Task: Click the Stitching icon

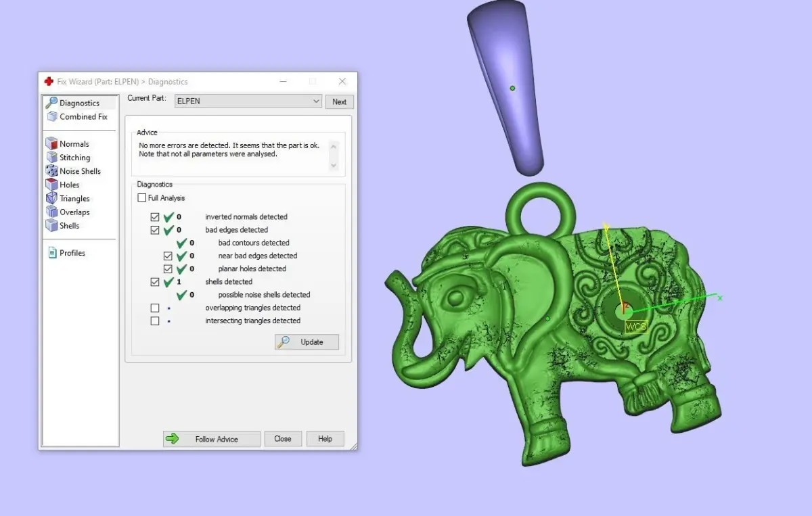Action: [x=51, y=157]
